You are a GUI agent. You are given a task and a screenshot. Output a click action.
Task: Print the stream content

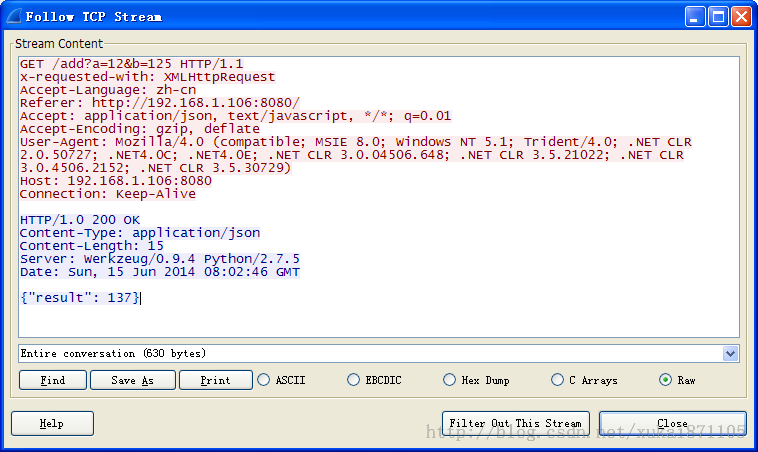215,380
